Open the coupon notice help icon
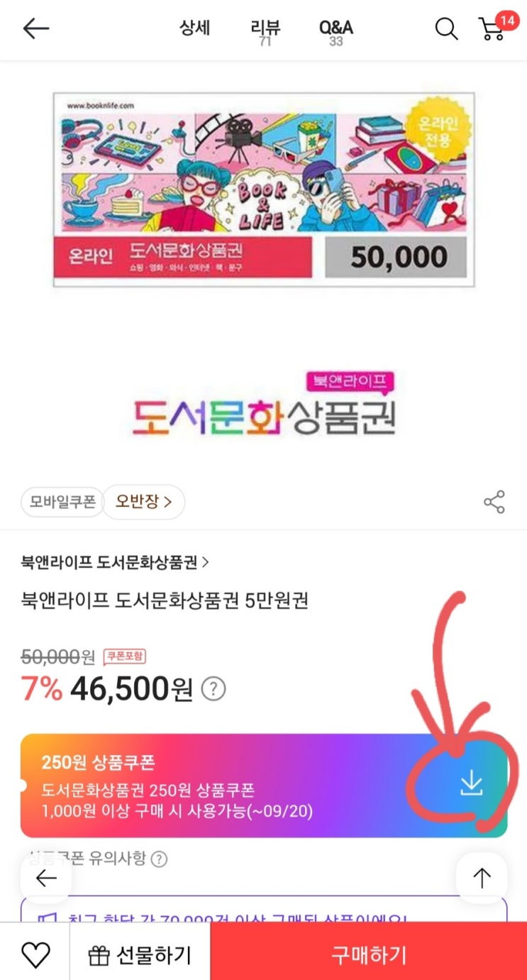The height and width of the screenshot is (980, 527). [x=160, y=859]
